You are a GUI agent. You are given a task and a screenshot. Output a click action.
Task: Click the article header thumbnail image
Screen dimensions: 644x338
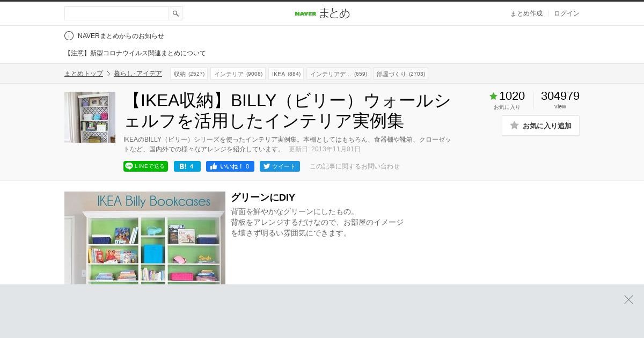(x=90, y=117)
